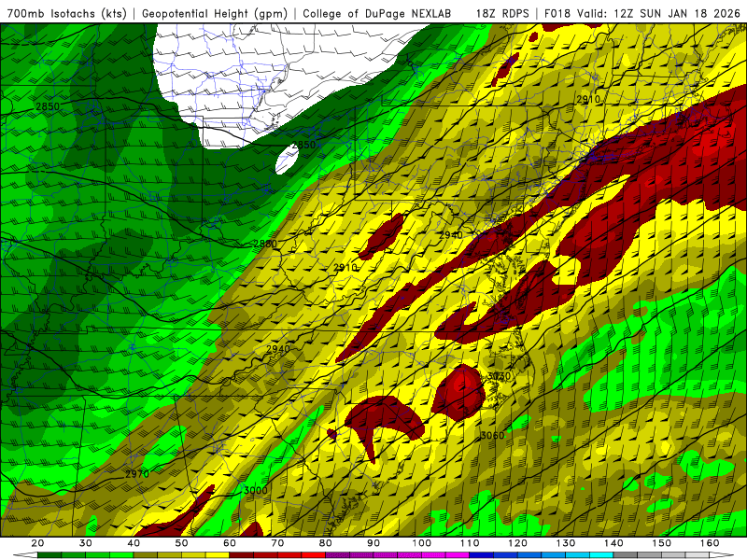
Task: Click the 40 kt colorbar tick label
Action: pos(134,543)
